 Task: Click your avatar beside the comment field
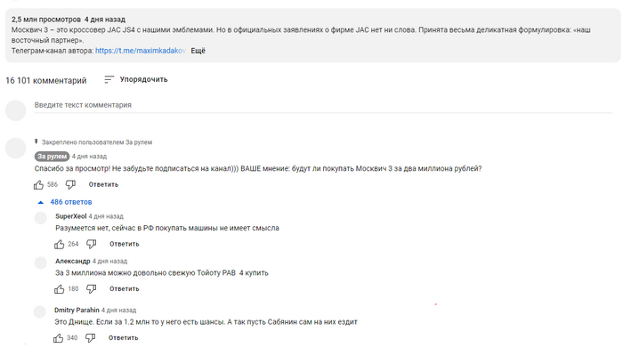(15, 110)
